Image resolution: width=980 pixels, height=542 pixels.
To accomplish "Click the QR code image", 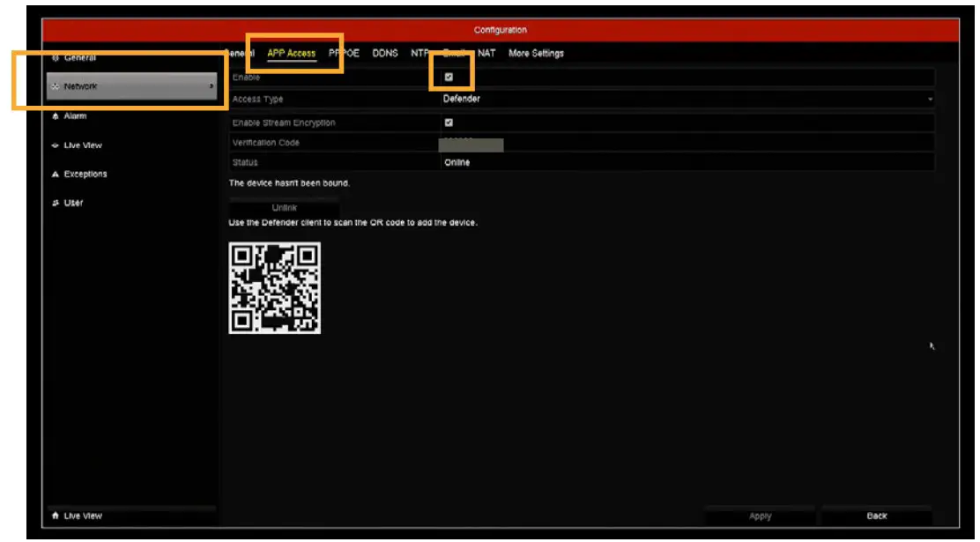I will [x=274, y=287].
